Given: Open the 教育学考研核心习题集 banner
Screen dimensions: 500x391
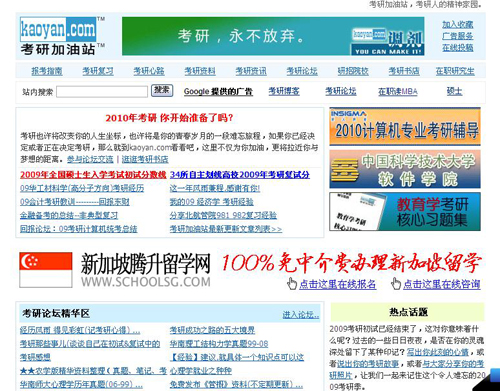Looking at the screenshot, I should click(x=405, y=212).
